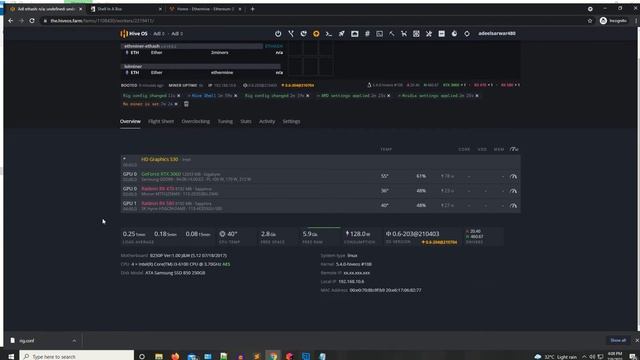Click the last circular icon before the username
The image size is (640, 360).
[x=467, y=33]
